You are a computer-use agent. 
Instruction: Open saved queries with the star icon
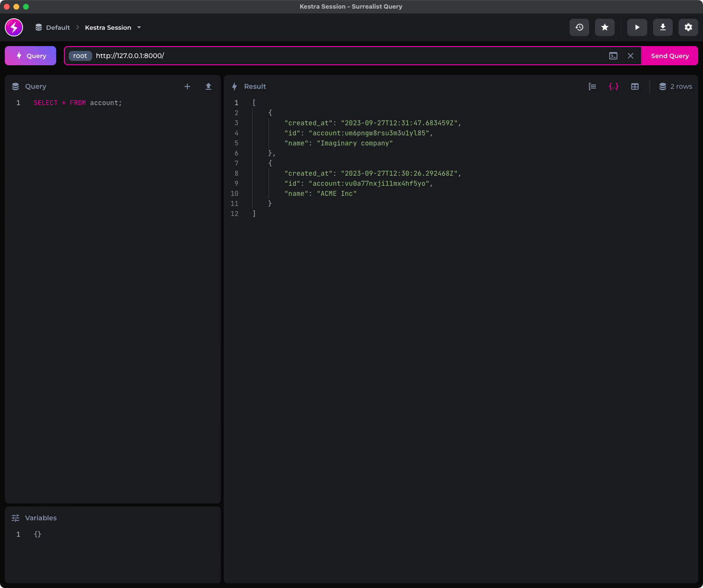(605, 27)
